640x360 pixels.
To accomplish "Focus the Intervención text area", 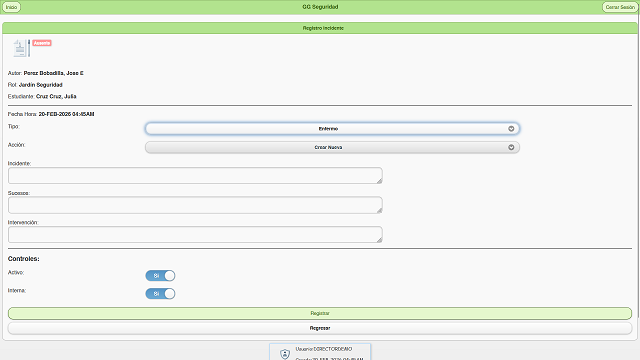I will click(x=195, y=235).
